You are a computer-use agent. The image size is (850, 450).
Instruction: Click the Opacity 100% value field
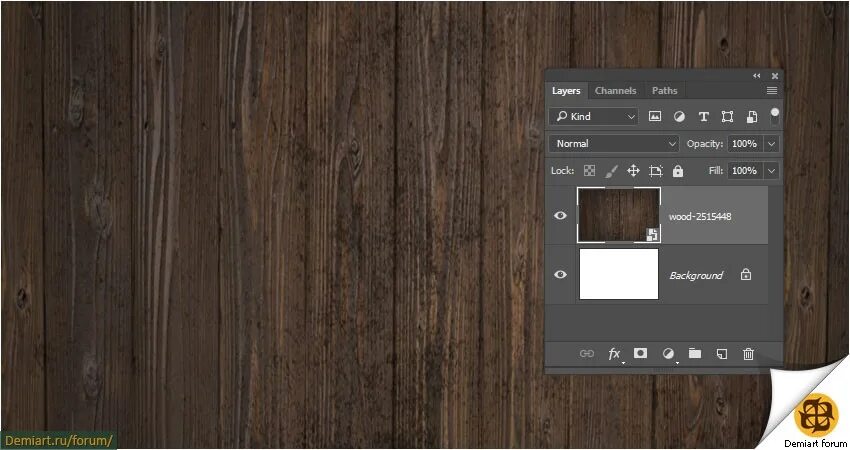click(x=745, y=144)
